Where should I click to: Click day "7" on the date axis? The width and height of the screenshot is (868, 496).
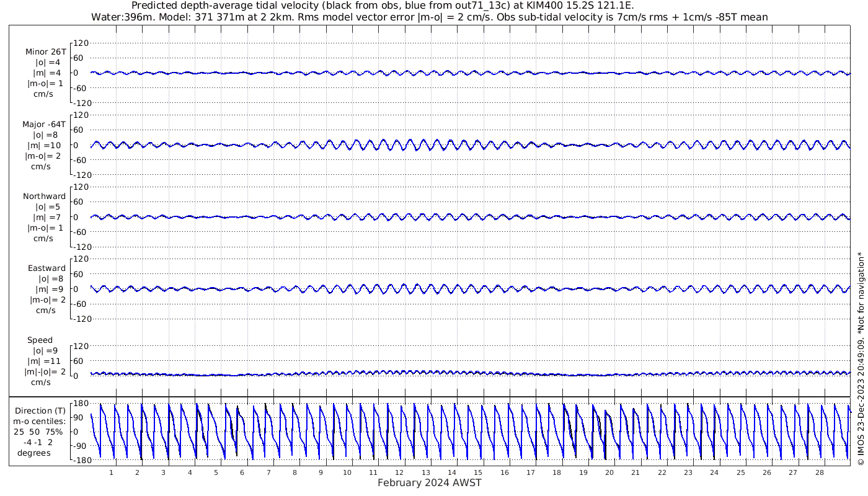[x=269, y=472]
